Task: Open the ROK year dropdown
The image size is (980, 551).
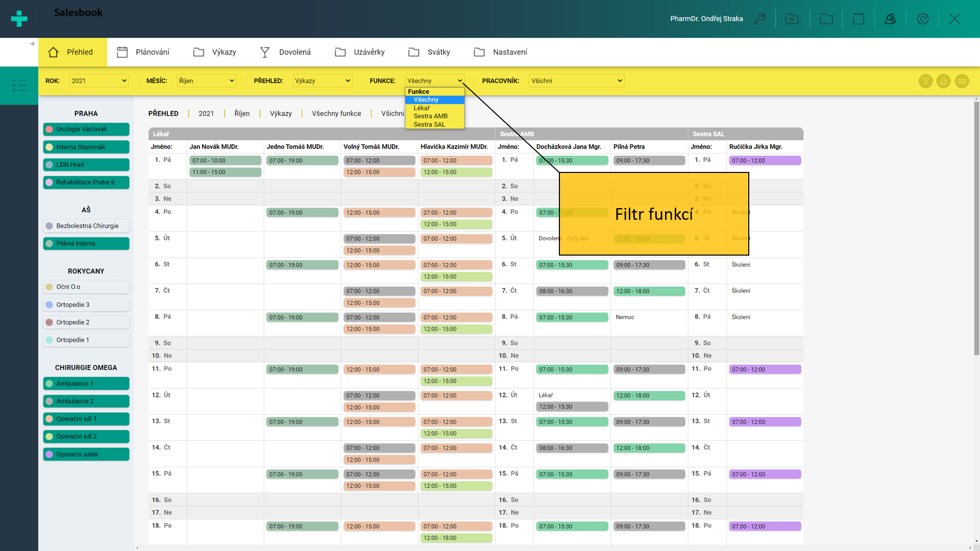Action: tap(99, 81)
